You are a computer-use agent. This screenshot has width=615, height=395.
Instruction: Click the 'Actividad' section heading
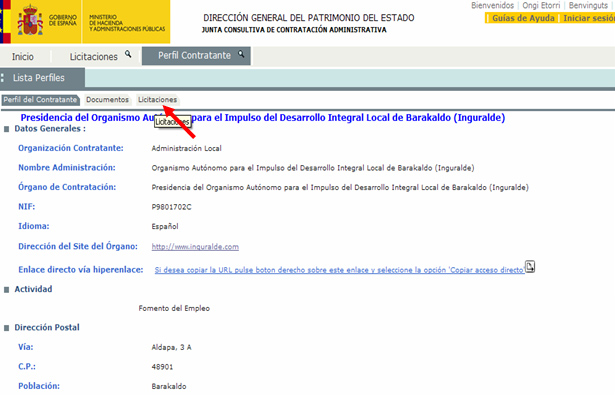tap(33, 289)
